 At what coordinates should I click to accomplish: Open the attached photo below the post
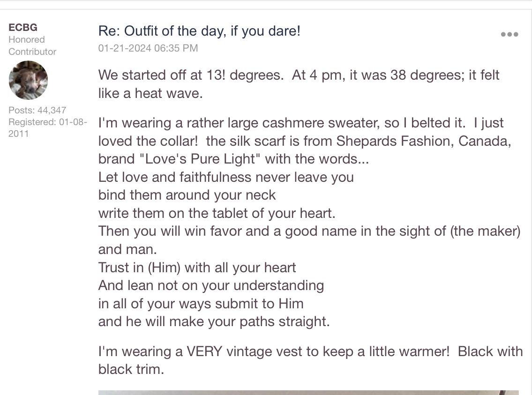click(x=308, y=392)
